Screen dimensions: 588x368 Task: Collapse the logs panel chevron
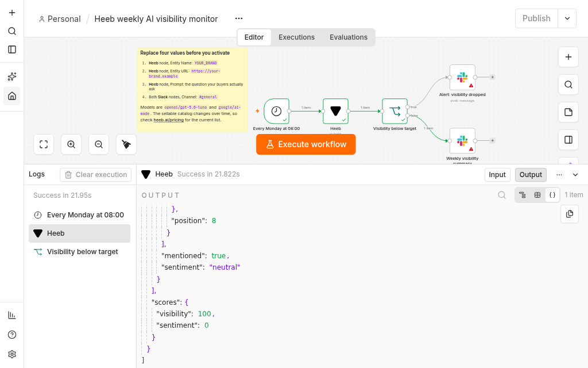pyautogui.click(x=575, y=175)
